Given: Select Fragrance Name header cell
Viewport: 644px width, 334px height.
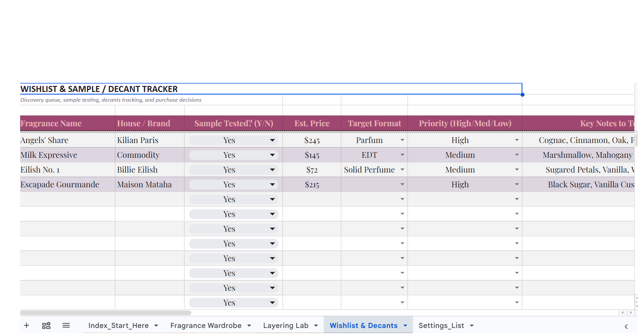Looking at the screenshot, I should (67, 123).
